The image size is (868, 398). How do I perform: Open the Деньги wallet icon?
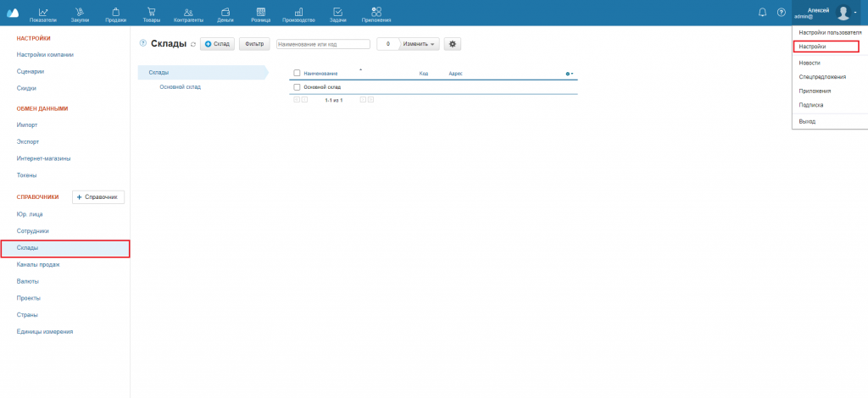(225, 13)
